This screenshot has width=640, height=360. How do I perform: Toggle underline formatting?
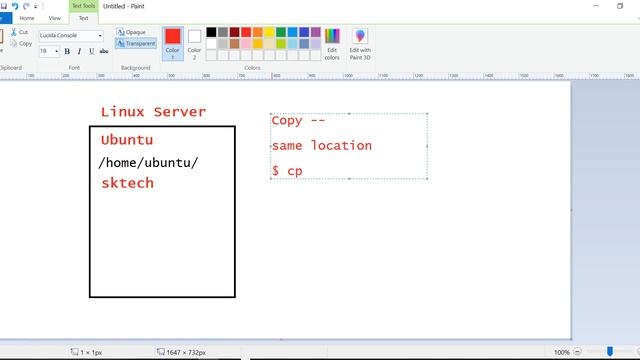[x=91, y=51]
